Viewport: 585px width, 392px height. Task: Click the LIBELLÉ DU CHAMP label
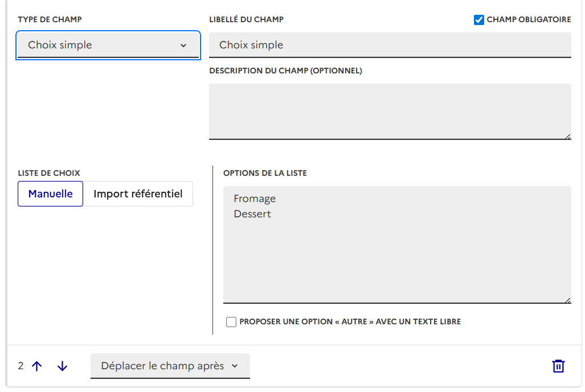tap(246, 19)
